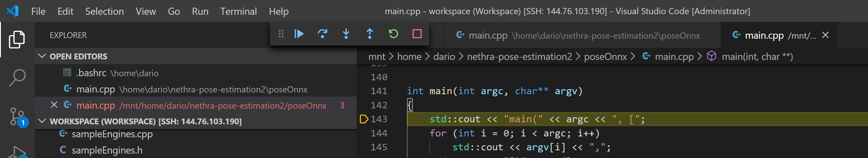Screen dimensions: 868x158
Task: Open the View menu
Action: coord(146,12)
